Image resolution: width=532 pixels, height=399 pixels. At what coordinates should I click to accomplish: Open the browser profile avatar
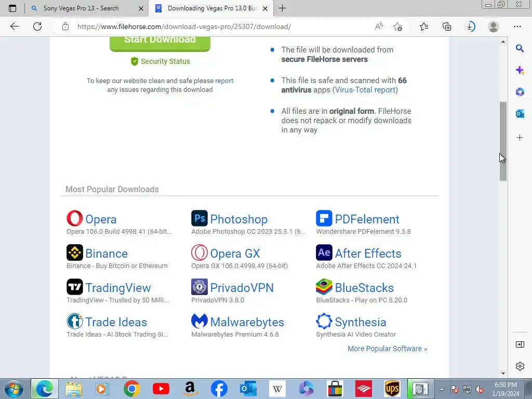click(x=494, y=26)
